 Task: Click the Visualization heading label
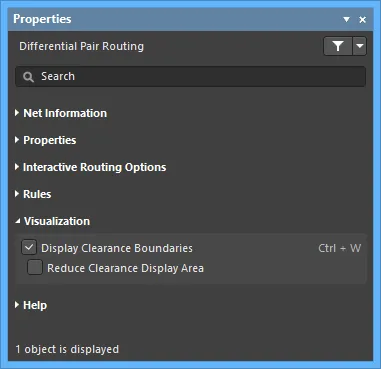[x=57, y=221]
